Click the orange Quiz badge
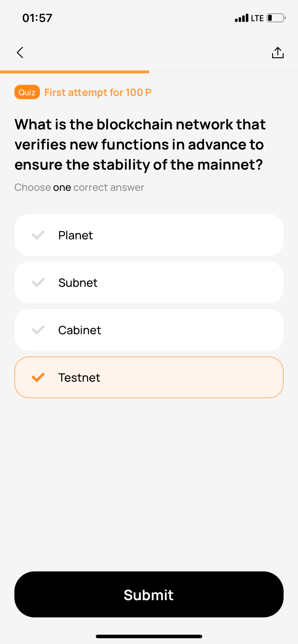The width and height of the screenshot is (298, 644). coord(27,92)
